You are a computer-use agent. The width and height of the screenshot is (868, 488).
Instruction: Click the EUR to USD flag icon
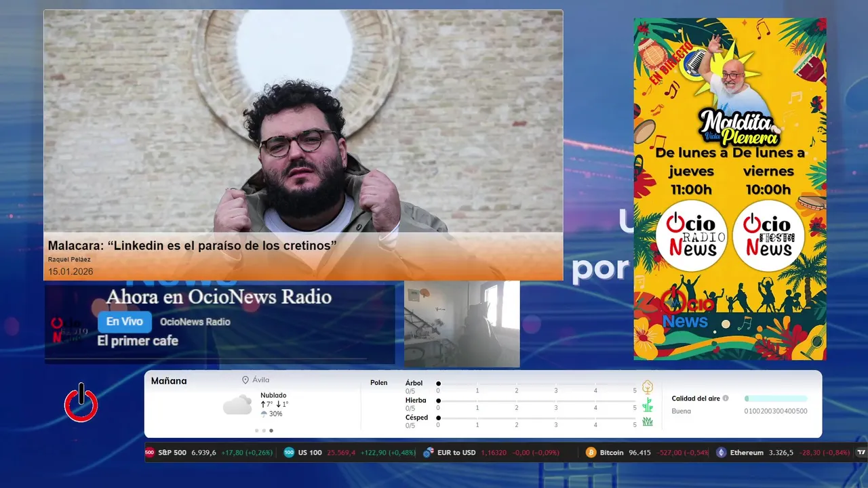428,452
